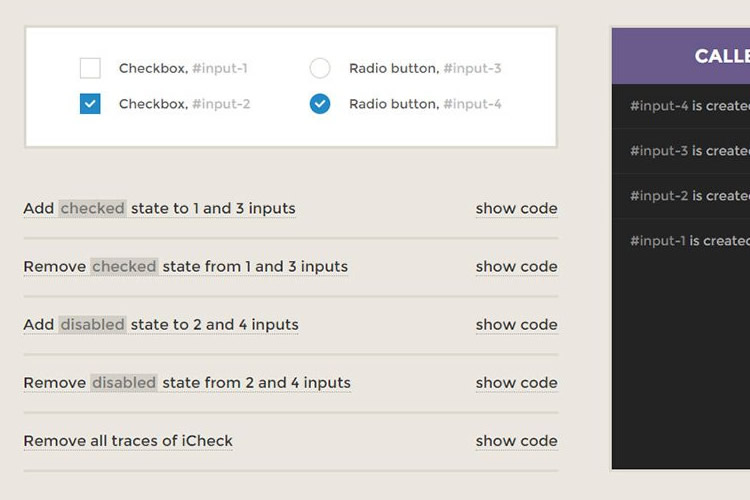The width and height of the screenshot is (750, 500).
Task: Uncheck the checked #input-2 checkbox
Action: pos(90,103)
